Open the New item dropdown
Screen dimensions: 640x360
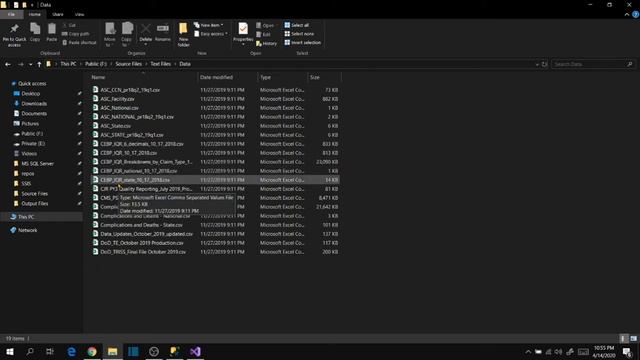point(209,25)
